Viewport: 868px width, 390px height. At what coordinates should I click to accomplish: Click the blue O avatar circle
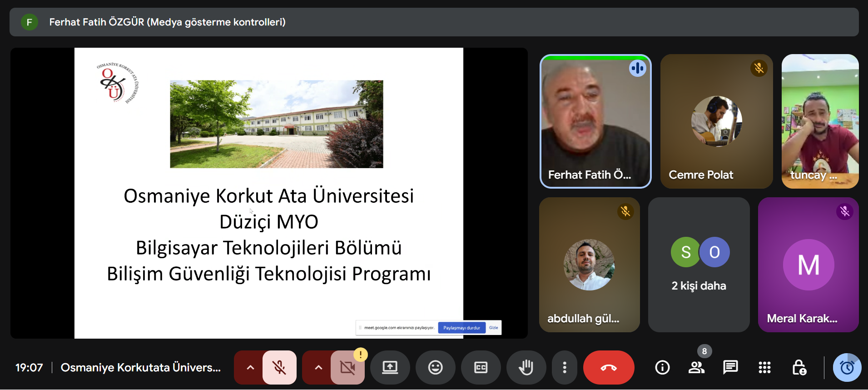click(x=714, y=252)
